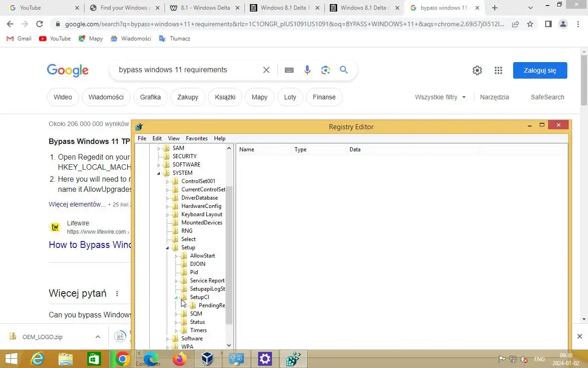Open Action Center flag in system tray
This screenshot has height=368, width=588.
tap(502, 359)
